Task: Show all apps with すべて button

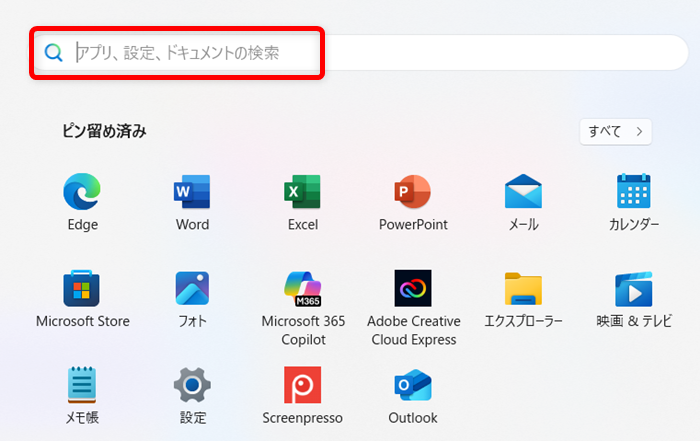Action: (616, 132)
